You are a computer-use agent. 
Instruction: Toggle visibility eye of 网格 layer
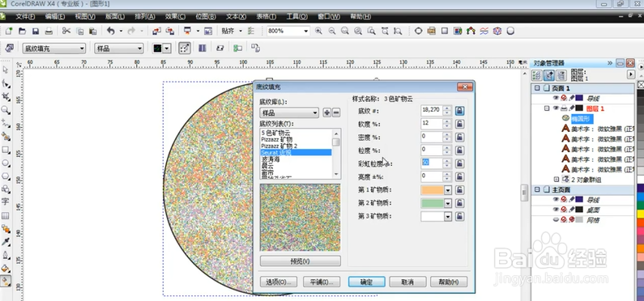click(556, 220)
